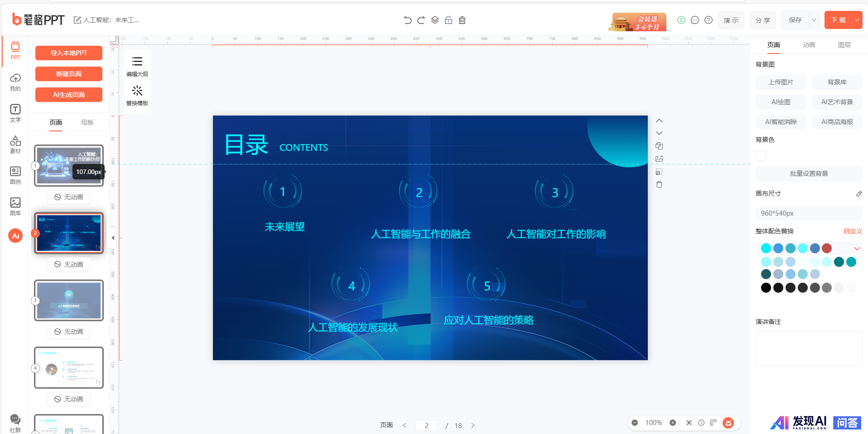Click the white 背景色 swatch
The width and height of the screenshot is (868, 434).
[761, 155]
